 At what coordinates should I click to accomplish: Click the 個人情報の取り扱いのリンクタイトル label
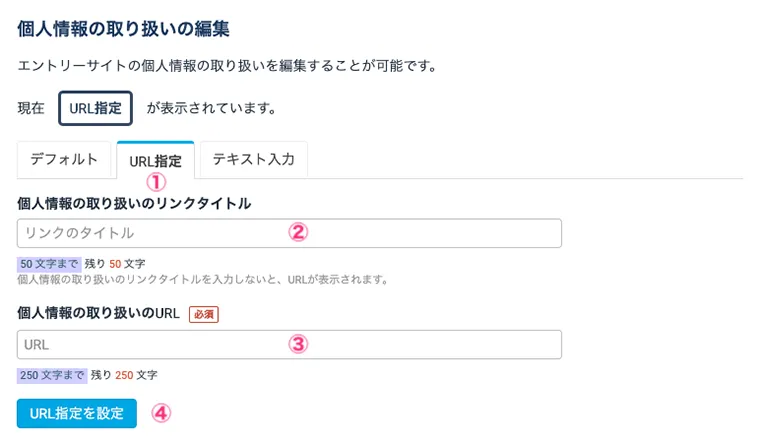click(x=134, y=203)
